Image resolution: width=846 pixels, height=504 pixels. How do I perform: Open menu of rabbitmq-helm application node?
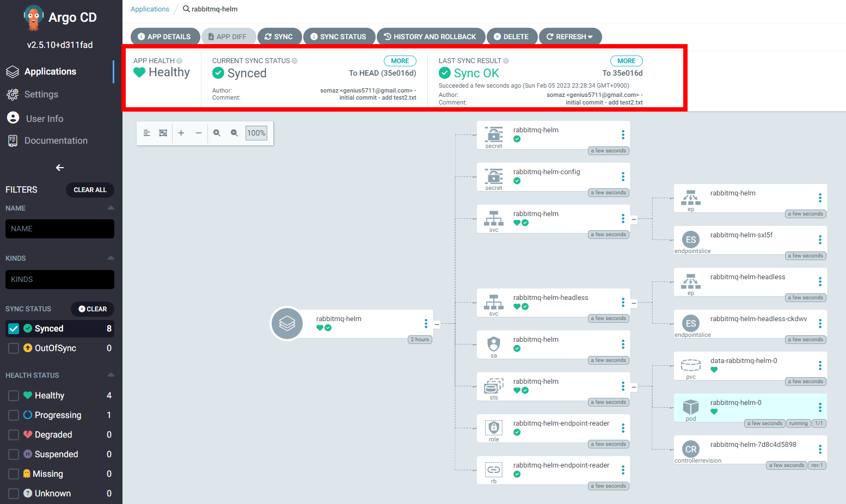tap(426, 323)
